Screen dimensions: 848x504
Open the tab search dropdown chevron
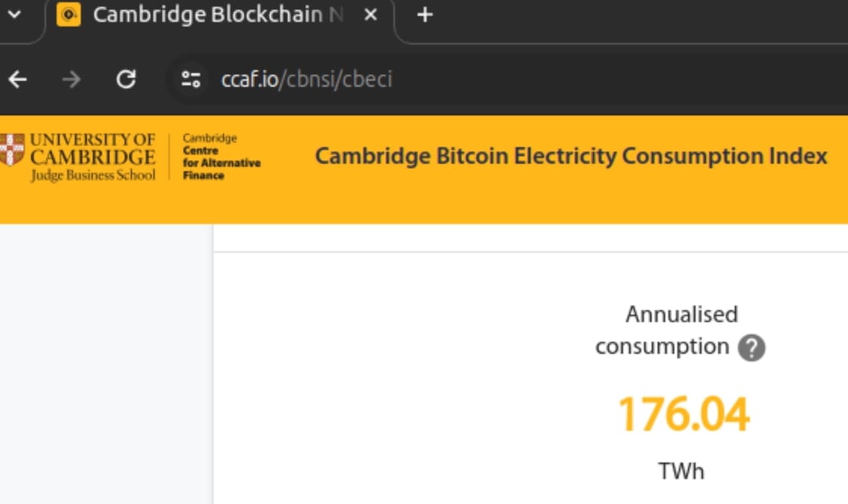14,14
